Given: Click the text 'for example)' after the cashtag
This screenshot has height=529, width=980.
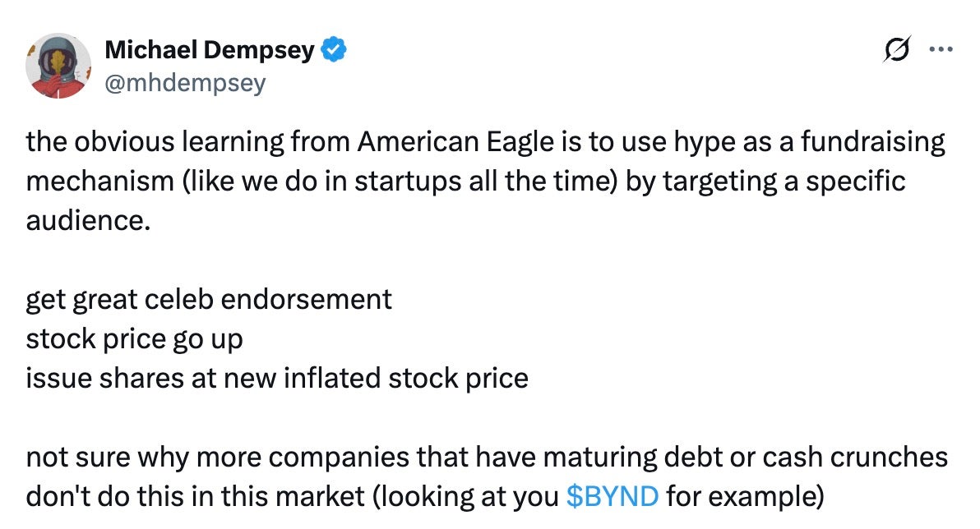Looking at the screenshot, I should tap(745, 496).
